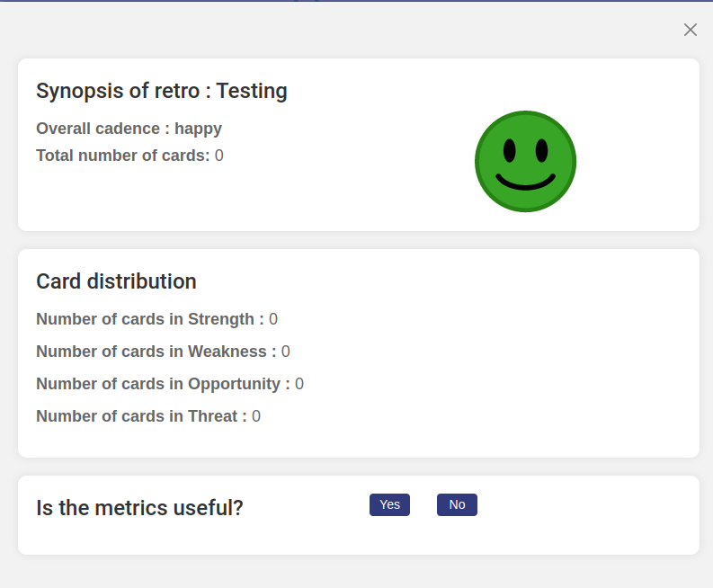
Task: Select the Weakness card count line
Action: click(163, 352)
